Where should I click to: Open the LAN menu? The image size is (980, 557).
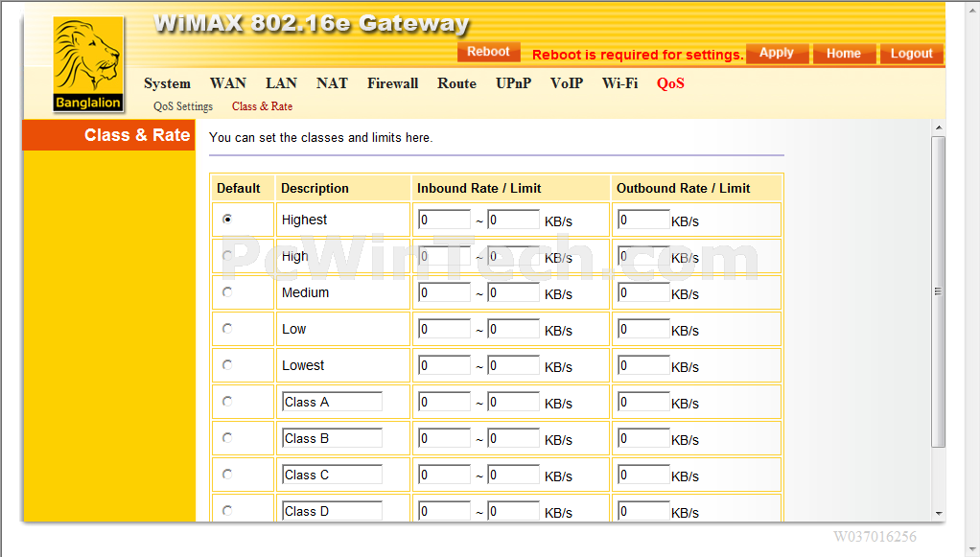(x=281, y=83)
